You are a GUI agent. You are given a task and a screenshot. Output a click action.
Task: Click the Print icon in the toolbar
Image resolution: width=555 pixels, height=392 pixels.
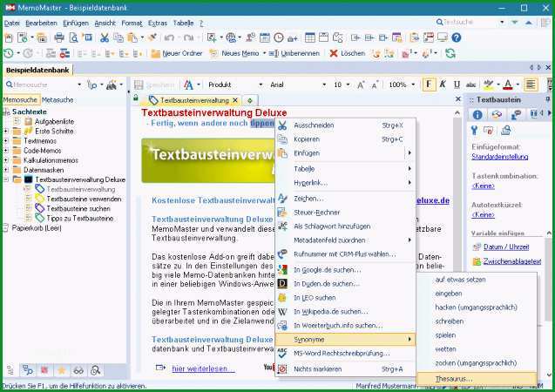pos(59,37)
